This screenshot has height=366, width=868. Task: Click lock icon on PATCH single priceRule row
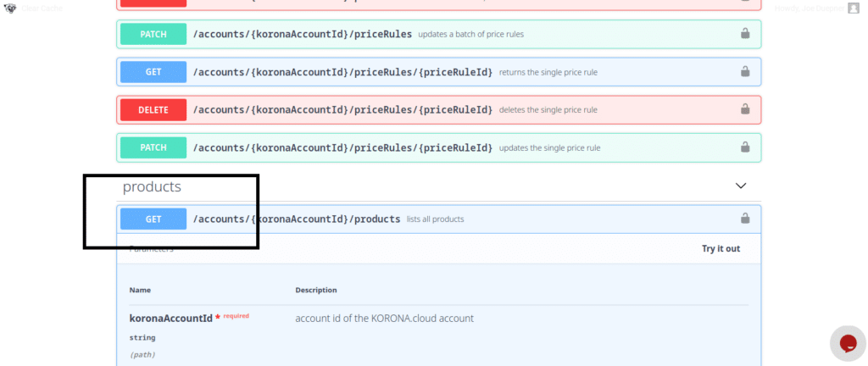pos(745,147)
